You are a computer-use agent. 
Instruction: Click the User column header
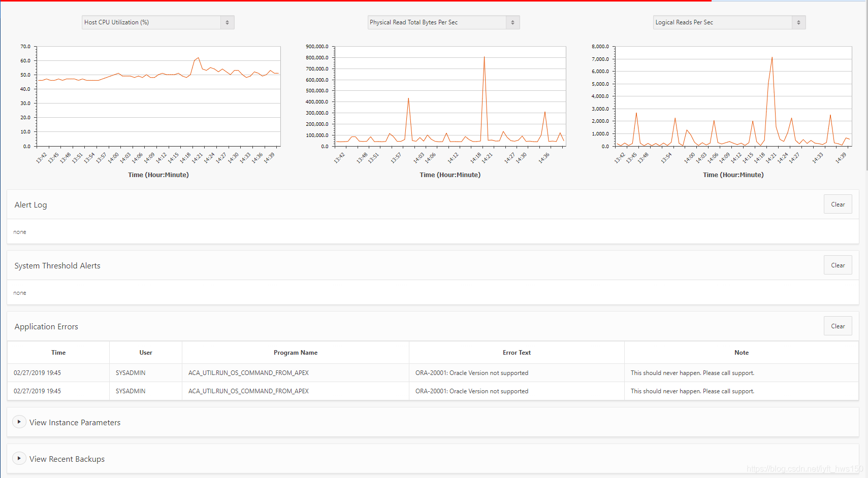pos(146,353)
